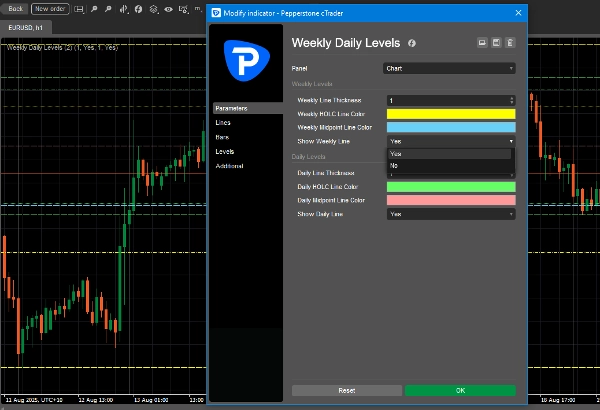Pick the blue Weekly Midpoint Line Color swatch
The width and height of the screenshot is (600, 410).
coord(451,127)
